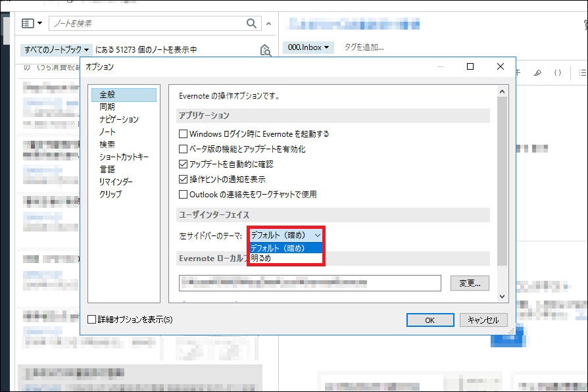The width and height of the screenshot is (588, 392).
Task: Choose 明るめ from the theme list
Action: [x=285, y=258]
